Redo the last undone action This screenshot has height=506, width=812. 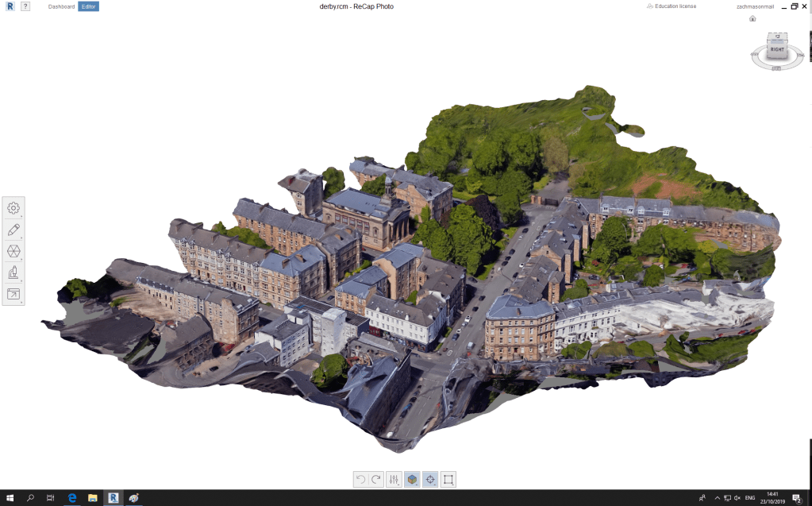[x=376, y=479]
